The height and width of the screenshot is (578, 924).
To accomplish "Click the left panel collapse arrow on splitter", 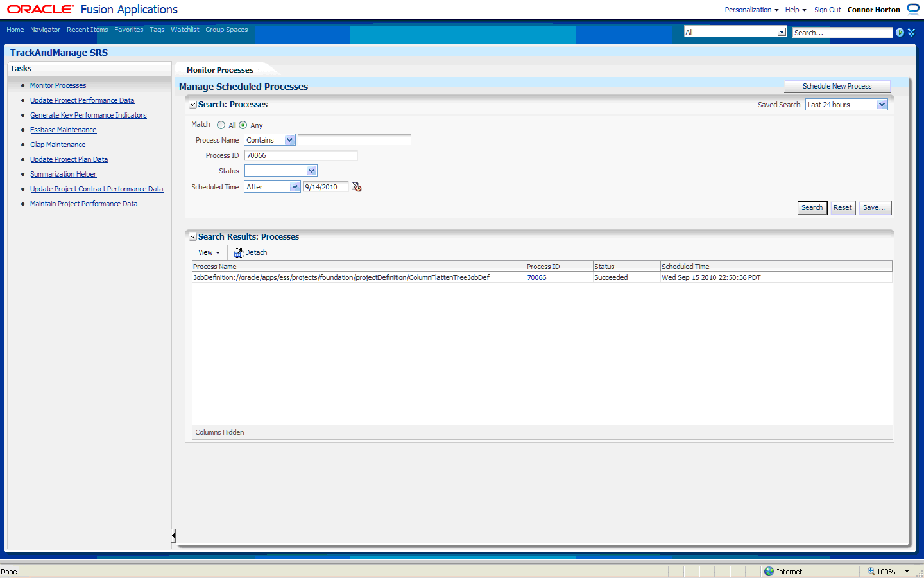I will (173, 534).
